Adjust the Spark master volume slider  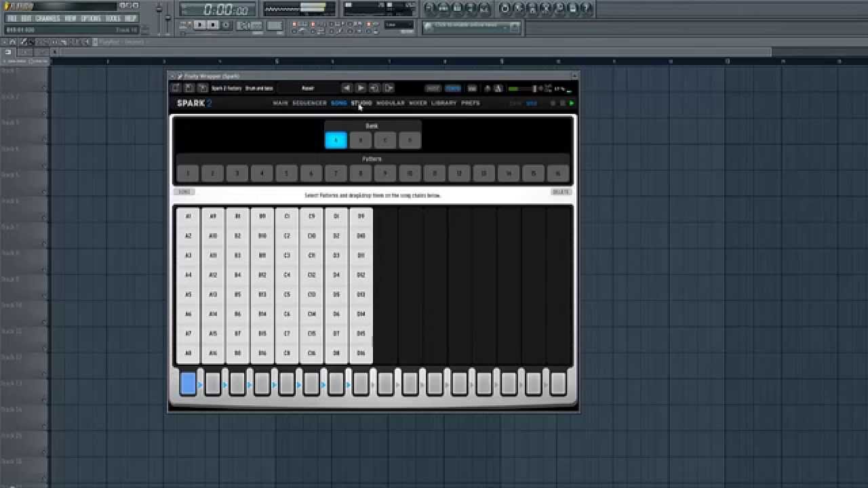click(x=523, y=89)
